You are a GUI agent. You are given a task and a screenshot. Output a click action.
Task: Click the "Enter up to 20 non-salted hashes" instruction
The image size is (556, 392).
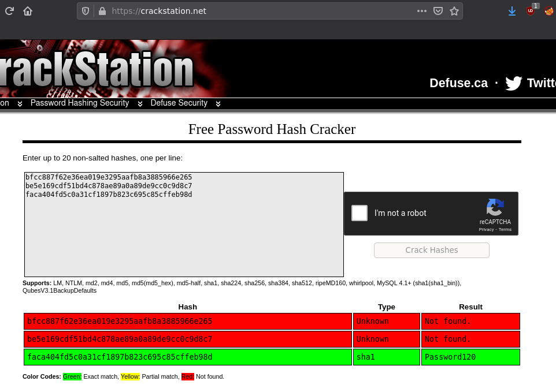(102, 158)
